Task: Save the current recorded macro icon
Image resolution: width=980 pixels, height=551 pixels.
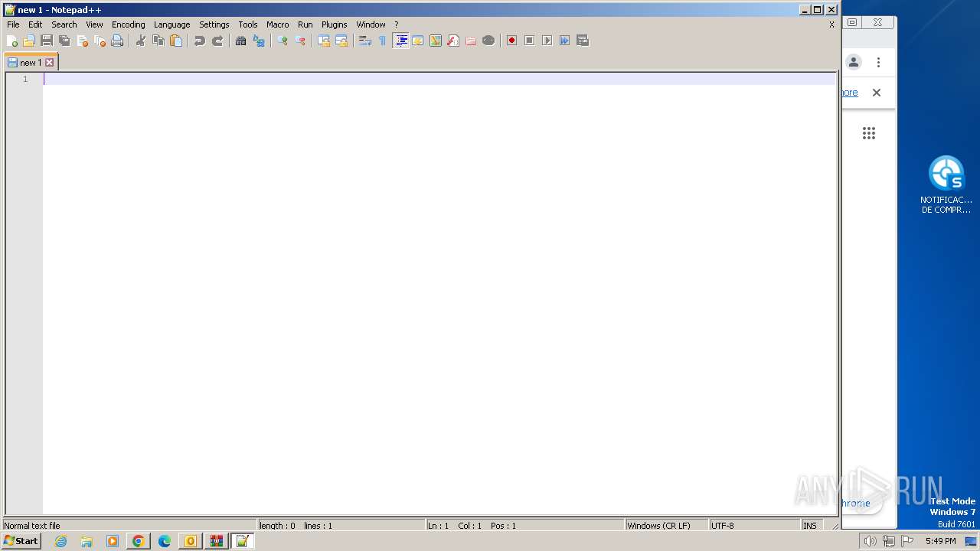Action: 583,41
